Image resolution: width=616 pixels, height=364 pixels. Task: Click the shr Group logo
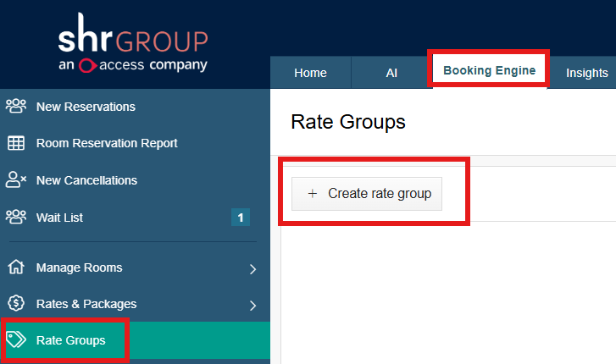(x=133, y=43)
